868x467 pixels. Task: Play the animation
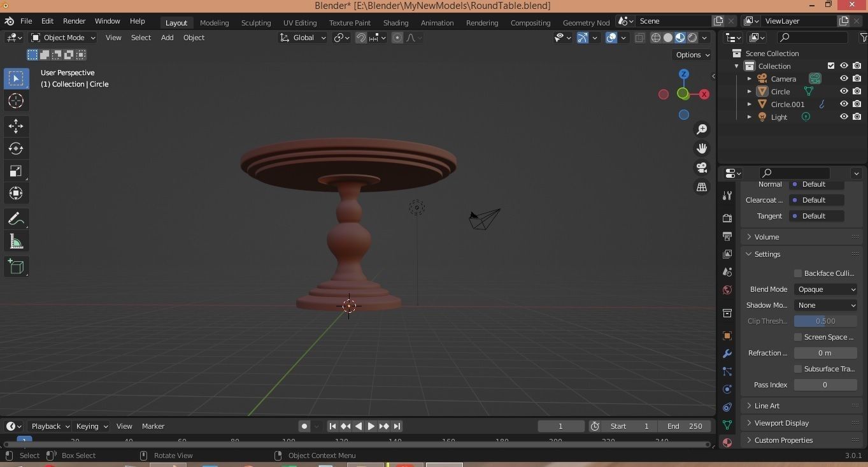pyautogui.click(x=371, y=426)
